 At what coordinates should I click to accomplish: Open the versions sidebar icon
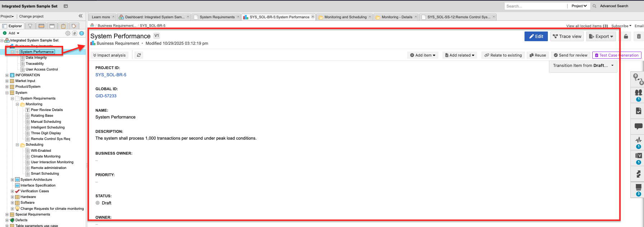638,158
